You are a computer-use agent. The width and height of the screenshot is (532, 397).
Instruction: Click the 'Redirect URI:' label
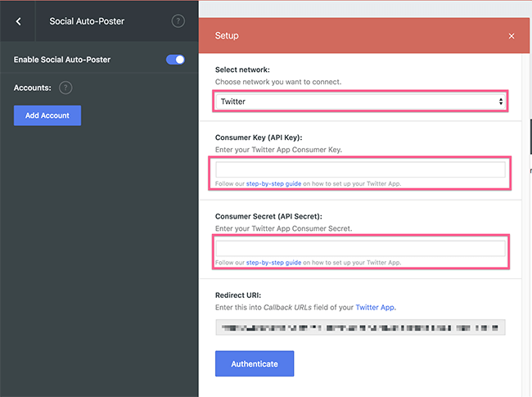pos(238,295)
